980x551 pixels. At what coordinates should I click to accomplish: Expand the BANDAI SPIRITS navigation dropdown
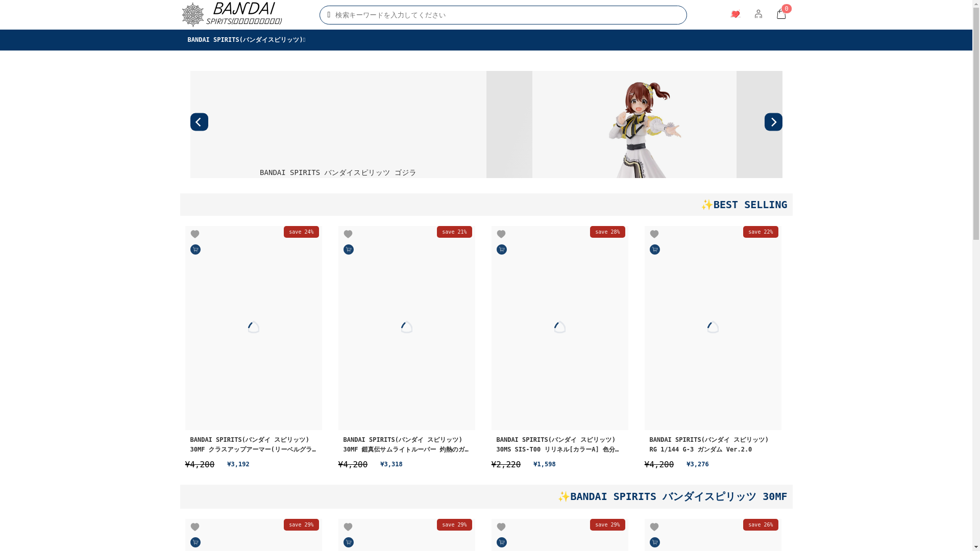point(246,40)
